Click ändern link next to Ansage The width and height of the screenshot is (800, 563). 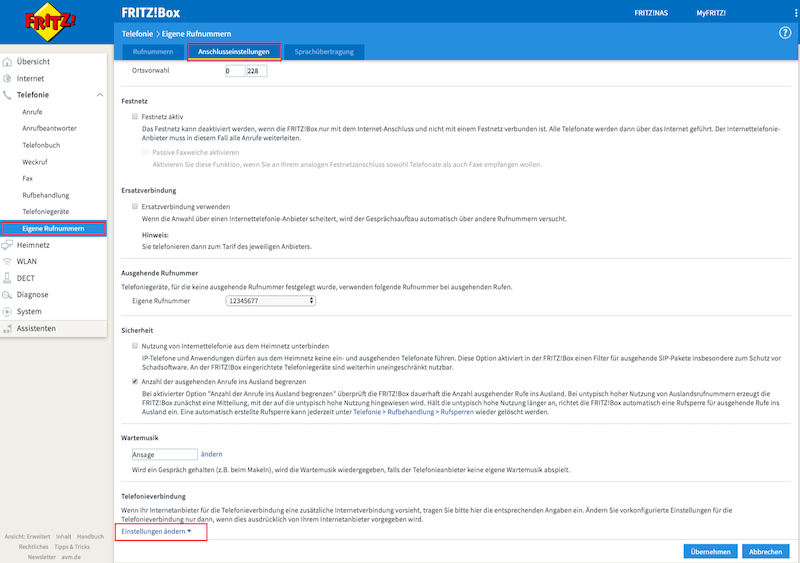click(x=211, y=454)
